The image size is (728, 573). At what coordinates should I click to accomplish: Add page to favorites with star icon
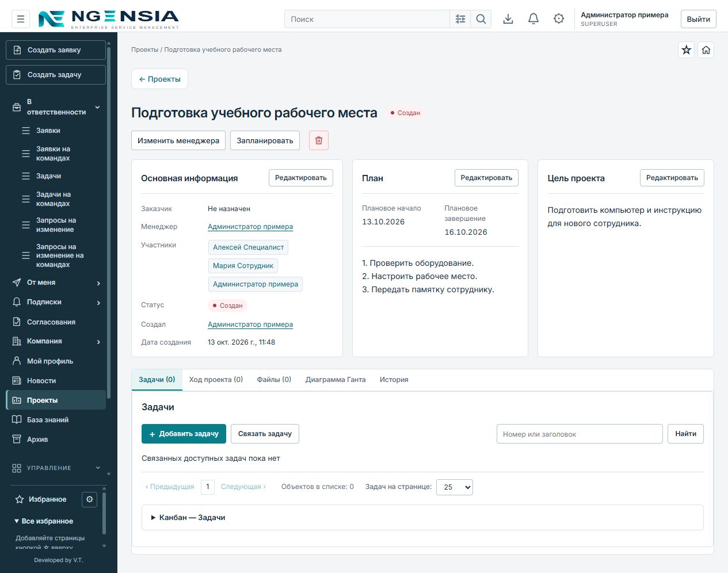(687, 50)
